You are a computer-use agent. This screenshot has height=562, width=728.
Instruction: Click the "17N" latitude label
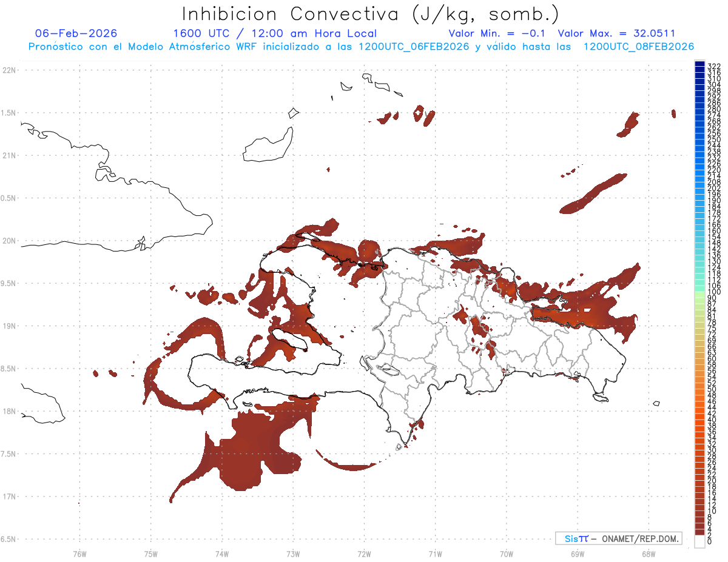[x=10, y=497]
